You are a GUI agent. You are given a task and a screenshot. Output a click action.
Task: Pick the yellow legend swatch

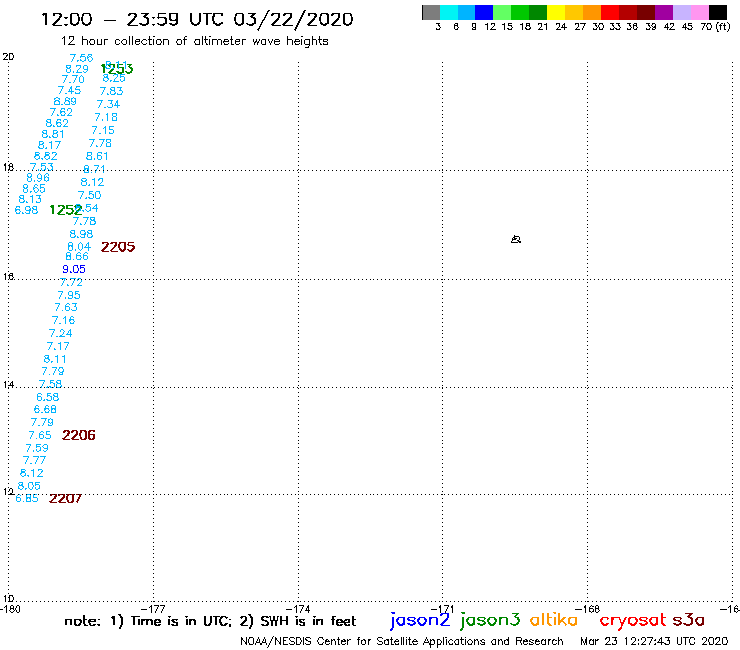click(556, 13)
